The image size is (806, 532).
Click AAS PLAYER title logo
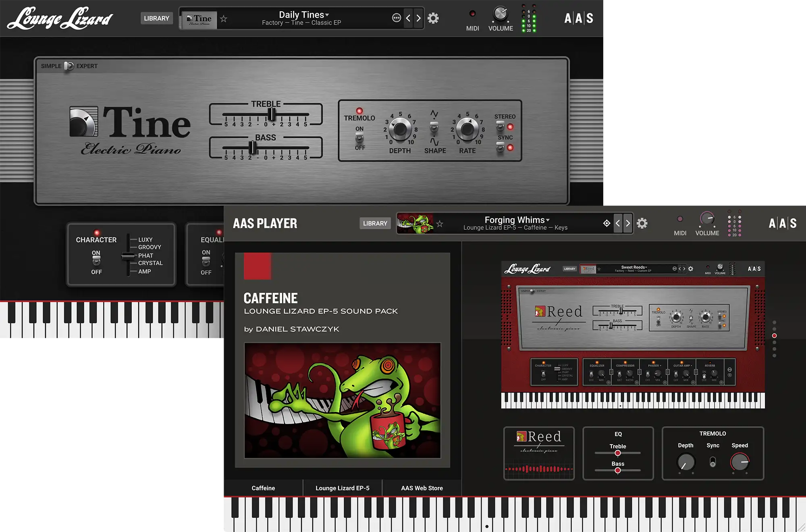[x=265, y=223]
